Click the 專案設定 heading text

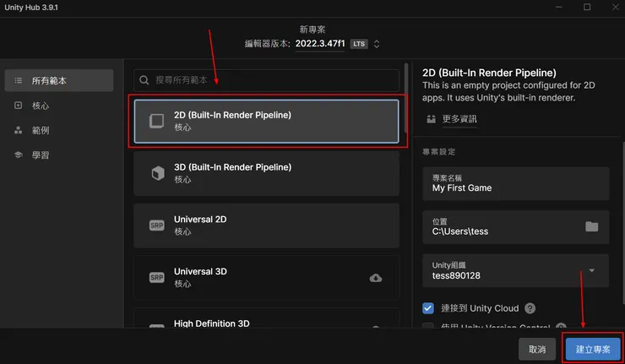[x=439, y=151]
